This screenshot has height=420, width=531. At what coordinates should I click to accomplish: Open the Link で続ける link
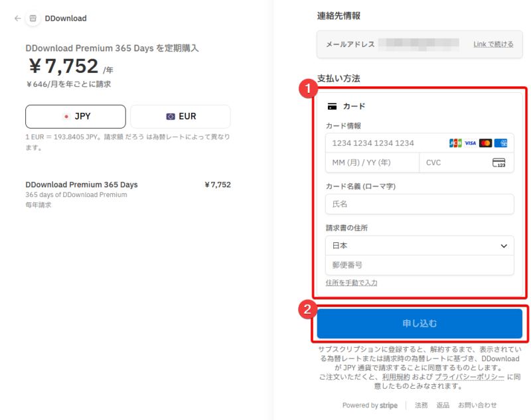point(493,44)
